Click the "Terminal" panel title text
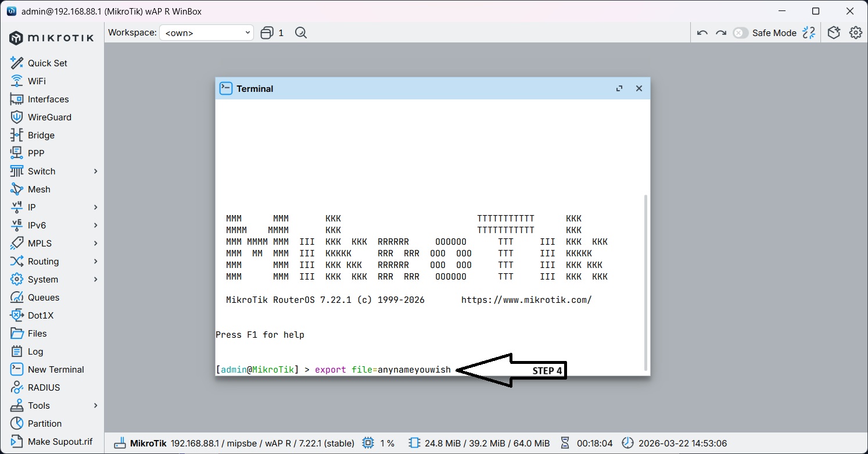Screen dimensions: 868x454 (x=254, y=88)
